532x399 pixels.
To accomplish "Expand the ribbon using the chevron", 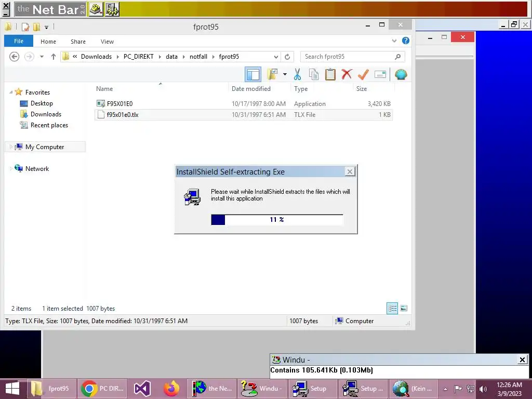I will pyautogui.click(x=394, y=41).
